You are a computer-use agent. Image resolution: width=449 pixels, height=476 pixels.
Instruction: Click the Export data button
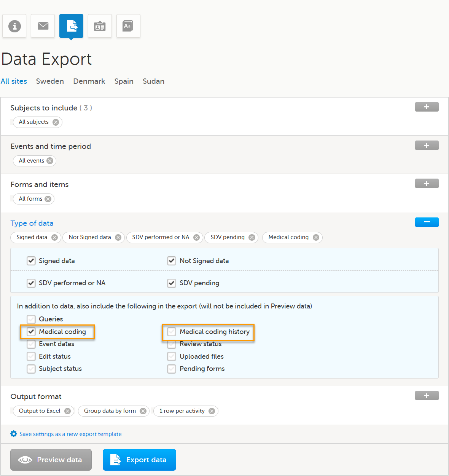pyautogui.click(x=139, y=460)
